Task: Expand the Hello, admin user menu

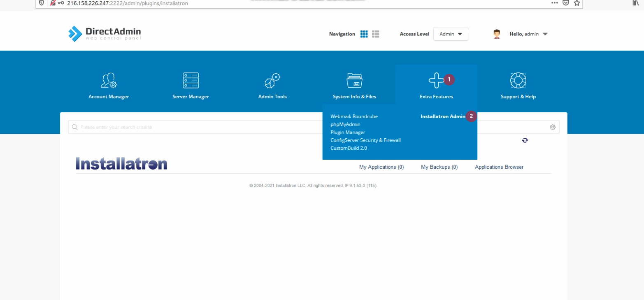Action: (x=528, y=34)
